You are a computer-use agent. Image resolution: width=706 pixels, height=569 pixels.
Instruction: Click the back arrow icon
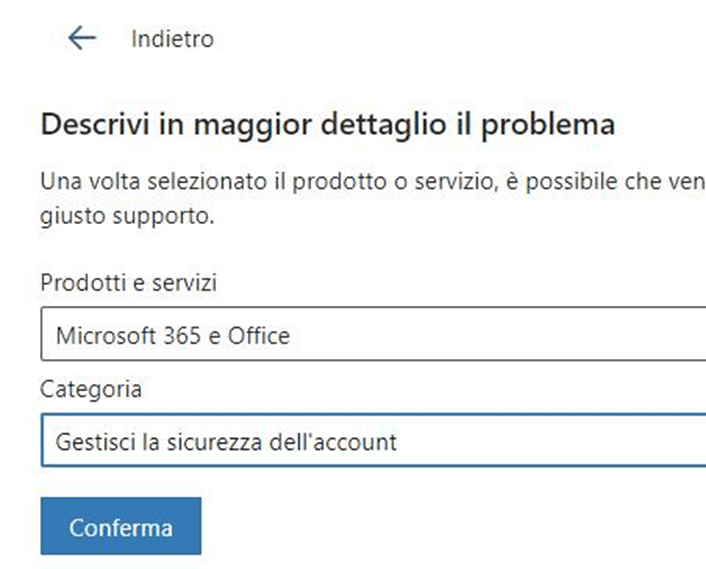82,38
